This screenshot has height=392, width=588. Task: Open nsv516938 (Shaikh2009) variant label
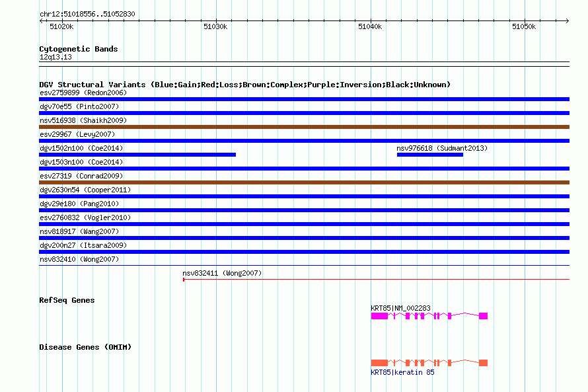click(83, 120)
